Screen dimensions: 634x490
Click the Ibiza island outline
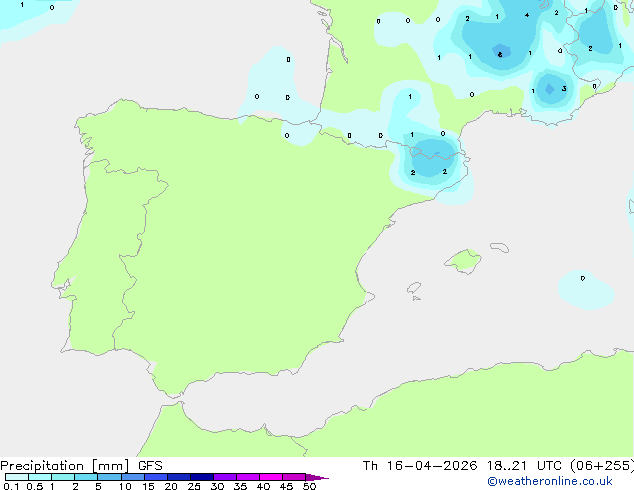pyautogui.click(x=414, y=288)
